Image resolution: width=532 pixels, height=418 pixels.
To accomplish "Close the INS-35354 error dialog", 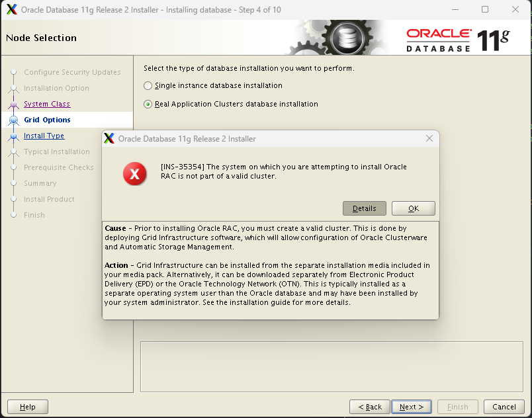I will click(429, 138).
